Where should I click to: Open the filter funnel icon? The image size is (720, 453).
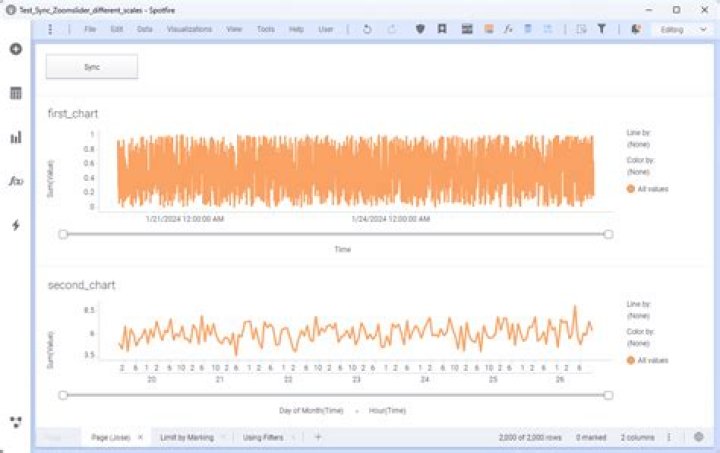click(602, 29)
